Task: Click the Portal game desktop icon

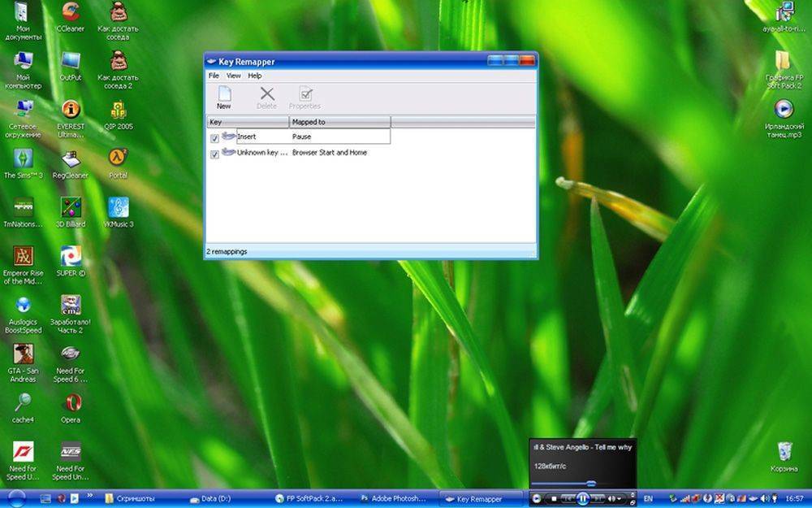Action: click(x=118, y=158)
